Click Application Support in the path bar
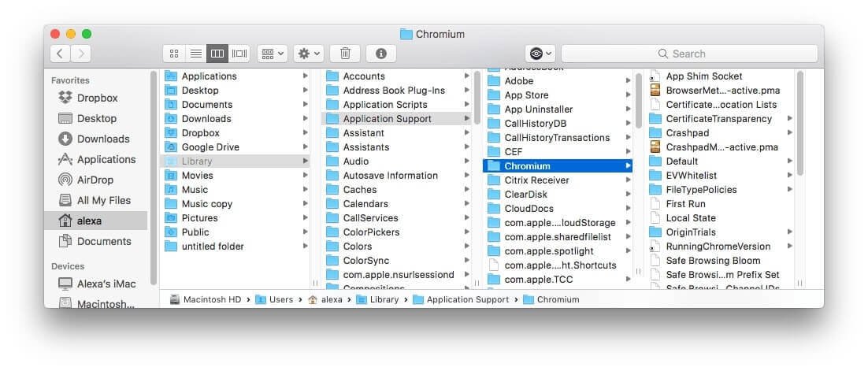Image resolution: width=868 pixels, height=371 pixels. coord(461,299)
